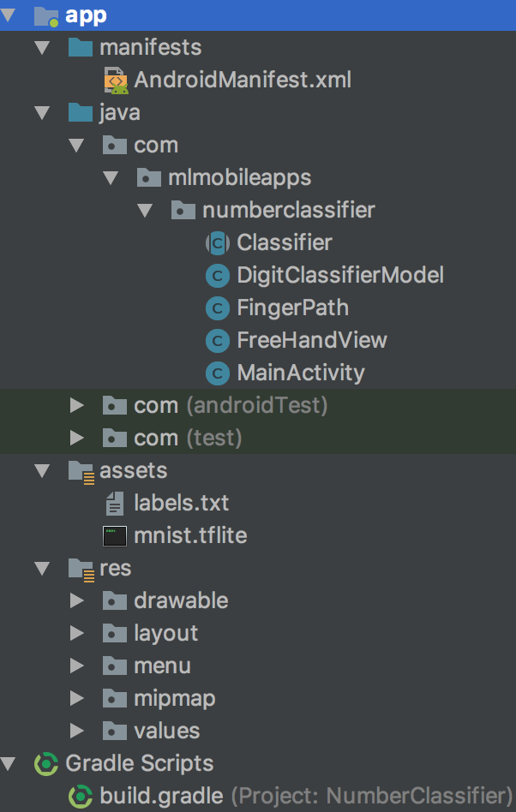Select the FingerPath class
Image resolution: width=516 pixels, height=812 pixels.
[x=292, y=308]
